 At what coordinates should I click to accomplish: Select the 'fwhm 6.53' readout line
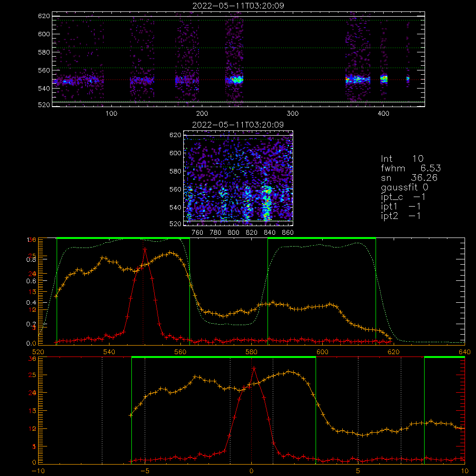click(x=411, y=168)
